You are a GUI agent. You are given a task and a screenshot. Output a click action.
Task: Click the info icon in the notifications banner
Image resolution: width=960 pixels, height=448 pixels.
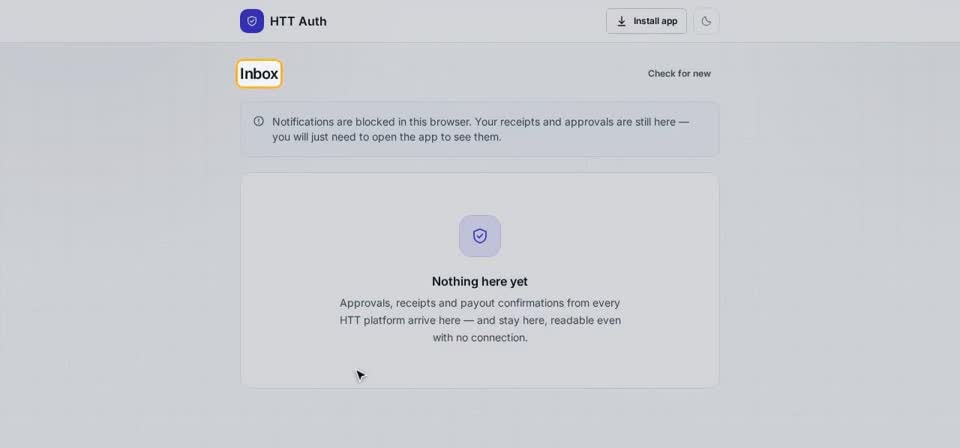258,121
